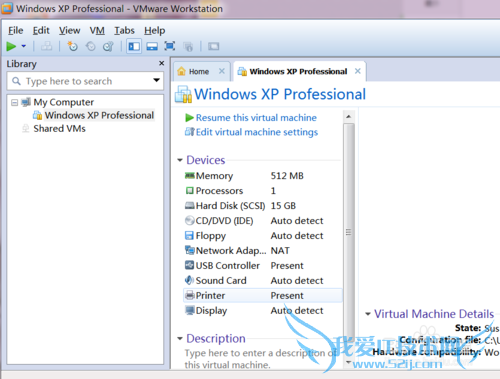Viewport: 500px width, 379px height.
Task: Click the Send Ctrl+Alt+Del toolbar icon
Action: 46,46
